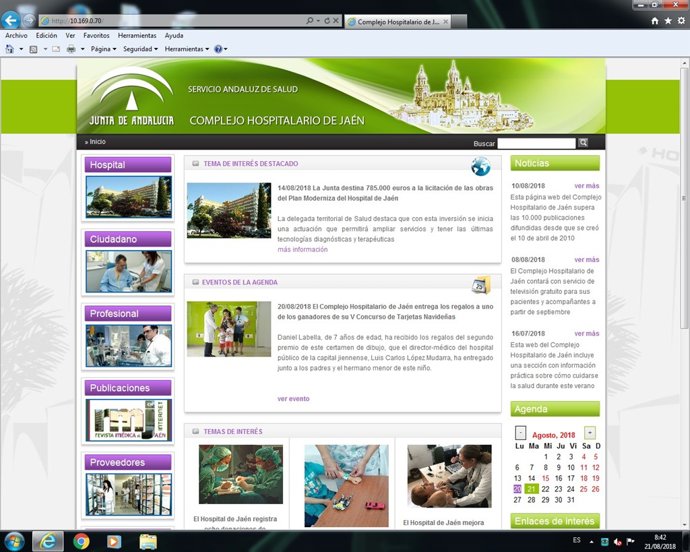Open the Profesional section button

tap(128, 313)
